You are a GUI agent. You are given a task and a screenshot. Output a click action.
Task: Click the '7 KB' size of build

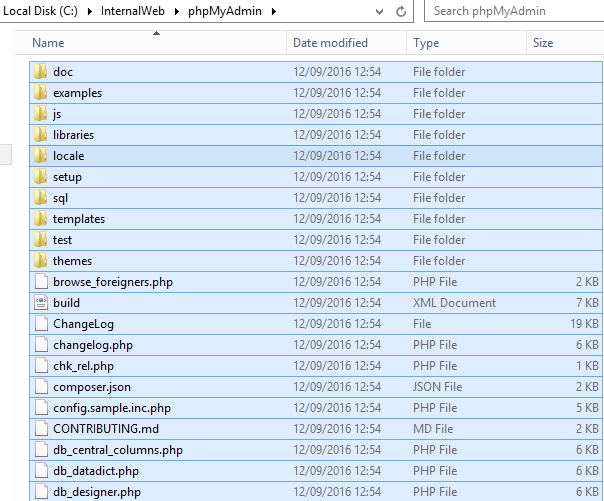click(587, 303)
